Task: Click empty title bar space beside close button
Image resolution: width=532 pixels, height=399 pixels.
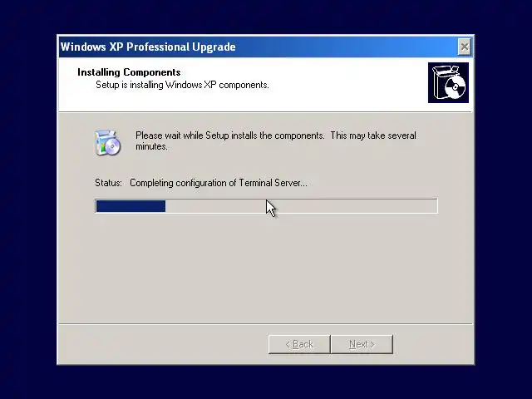Action: 346,47
